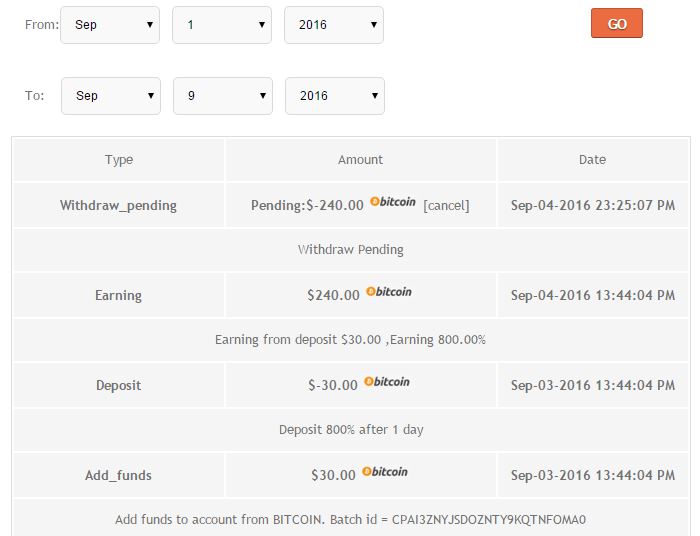Click the bitcoin icon in Withdraw_pending row
This screenshot has height=536, width=700.
pyautogui.click(x=392, y=202)
